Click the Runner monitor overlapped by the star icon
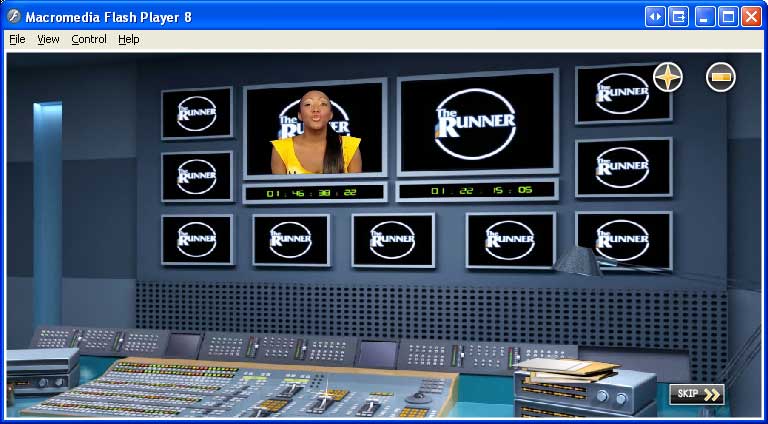768x424 pixels. click(624, 94)
